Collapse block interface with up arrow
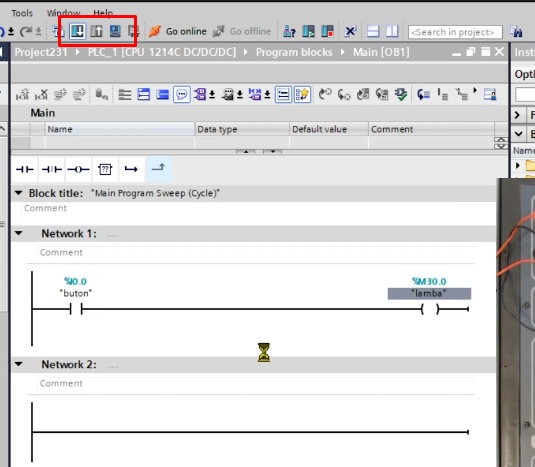This screenshot has height=467, width=535. 246,151
